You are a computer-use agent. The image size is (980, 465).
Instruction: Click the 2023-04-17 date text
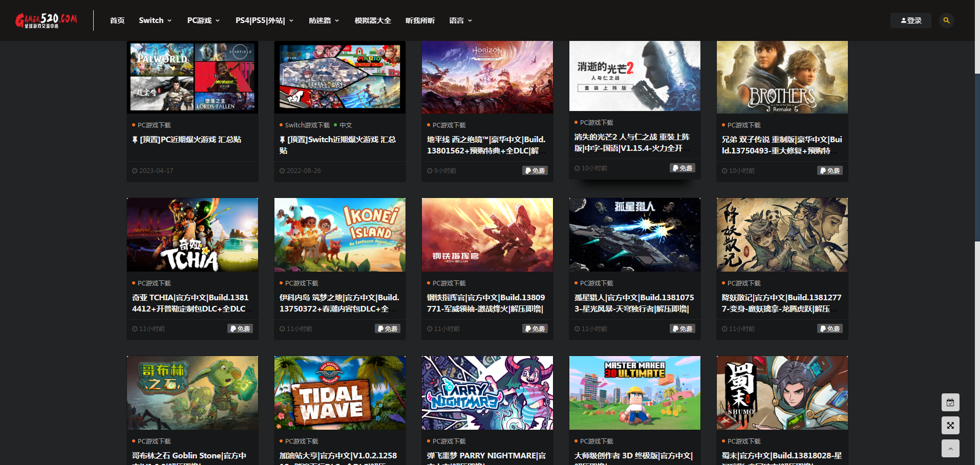156,171
